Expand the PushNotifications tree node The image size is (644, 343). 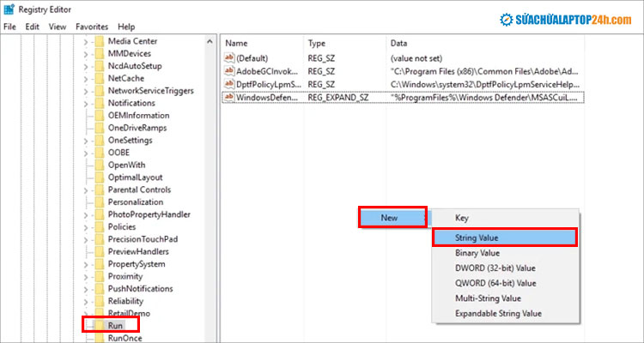click(86, 289)
